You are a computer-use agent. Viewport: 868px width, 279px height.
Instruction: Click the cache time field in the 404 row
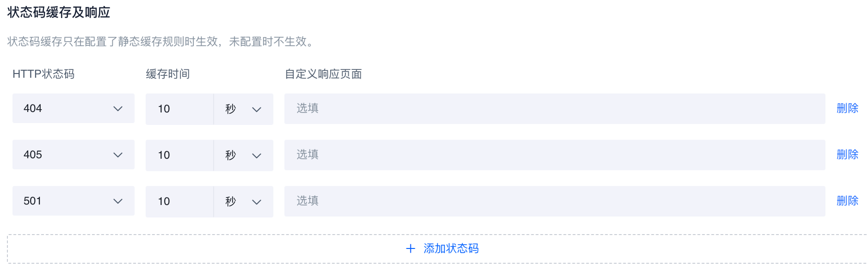click(179, 109)
